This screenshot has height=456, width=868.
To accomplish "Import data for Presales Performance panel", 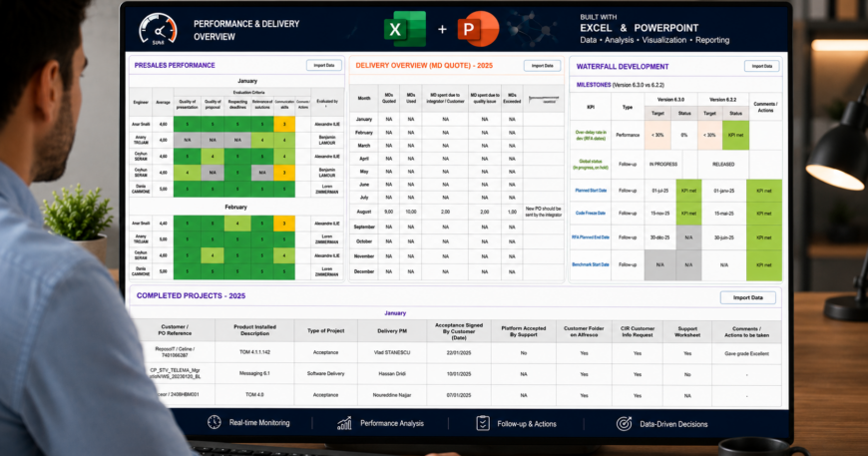I will pos(324,65).
